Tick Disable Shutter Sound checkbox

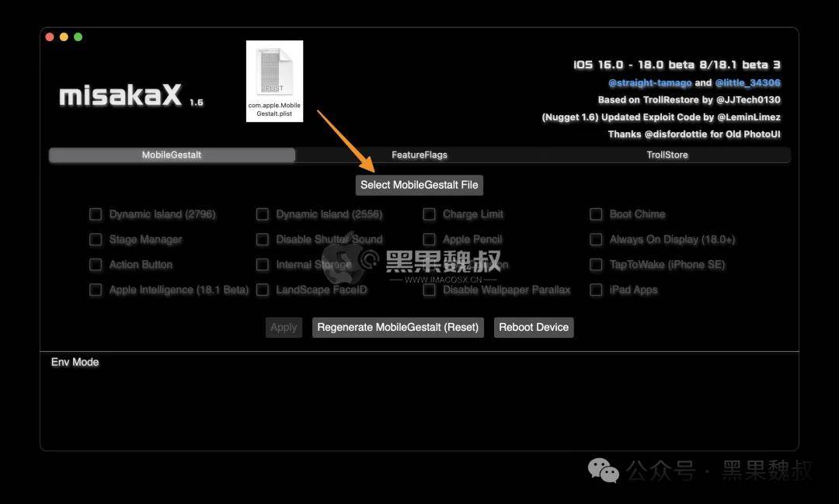point(263,239)
